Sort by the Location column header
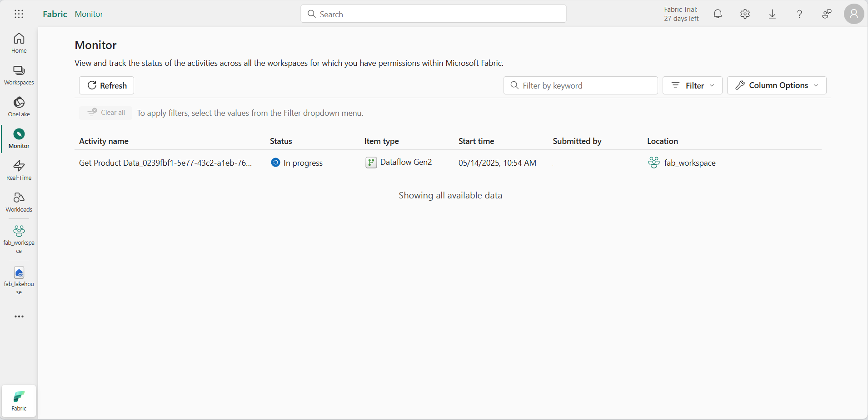Viewport: 868px width, 420px height. coord(662,141)
